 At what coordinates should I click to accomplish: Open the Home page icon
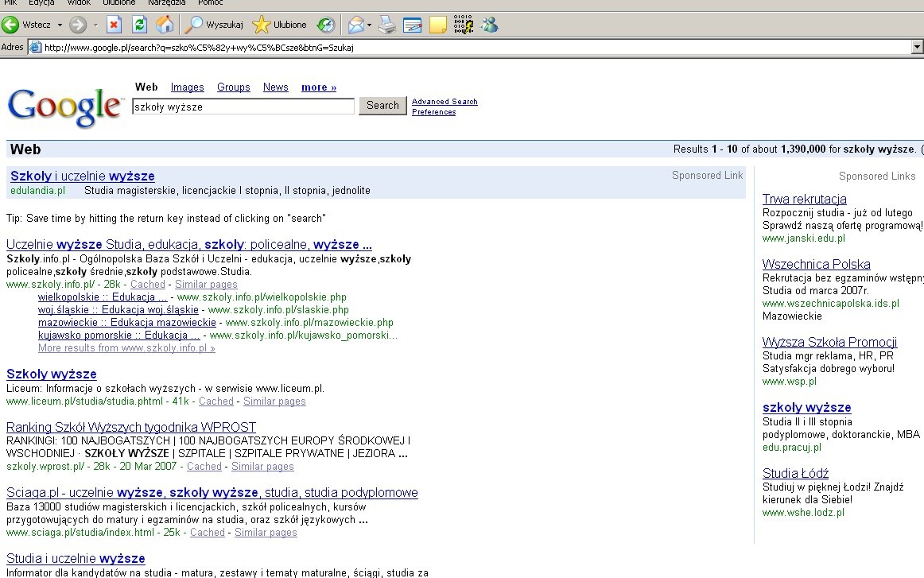(x=165, y=25)
